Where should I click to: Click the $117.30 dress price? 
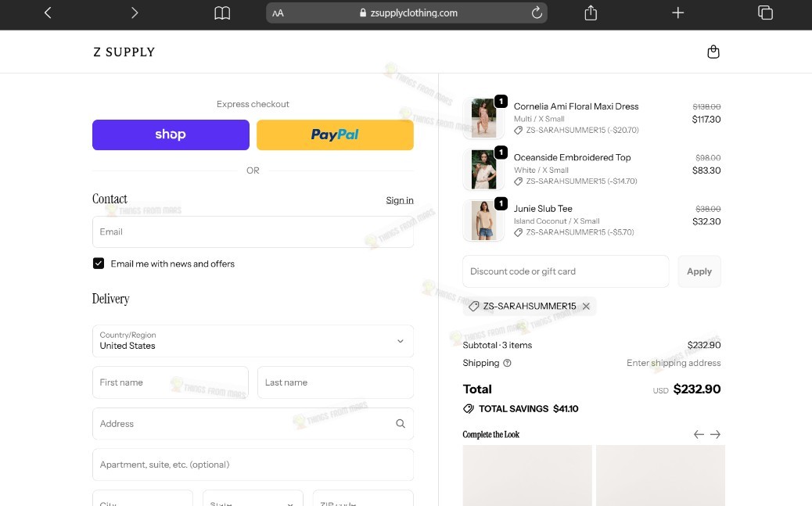point(706,119)
